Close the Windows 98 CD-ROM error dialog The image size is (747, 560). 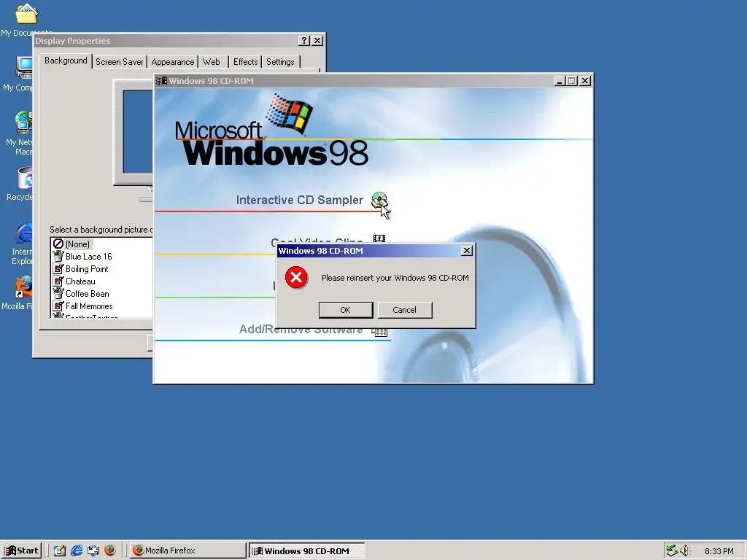tap(467, 251)
